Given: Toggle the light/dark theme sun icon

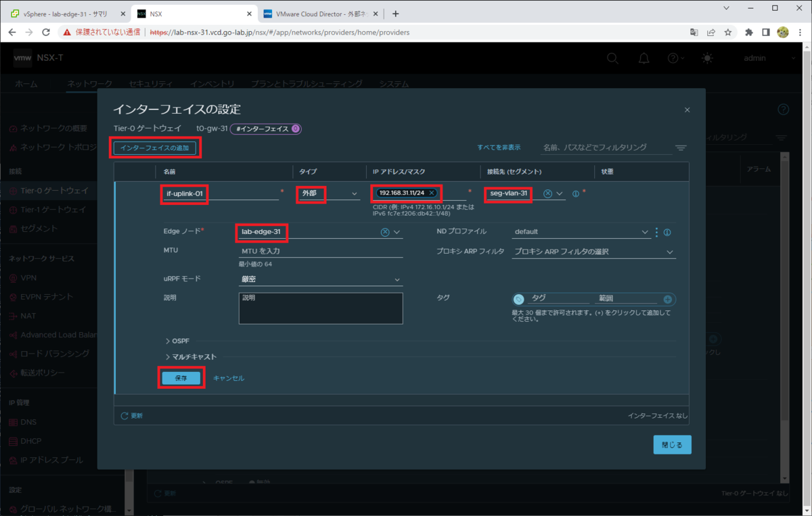Looking at the screenshot, I should coord(707,58).
